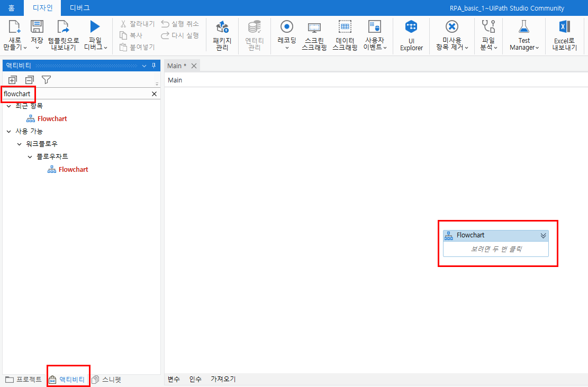Expand the Flowchart activity chevron
This screenshot has height=387, width=588.
tap(543, 236)
